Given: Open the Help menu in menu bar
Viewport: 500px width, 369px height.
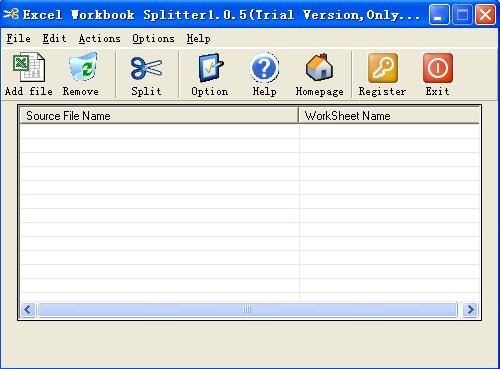Looking at the screenshot, I should [198, 38].
